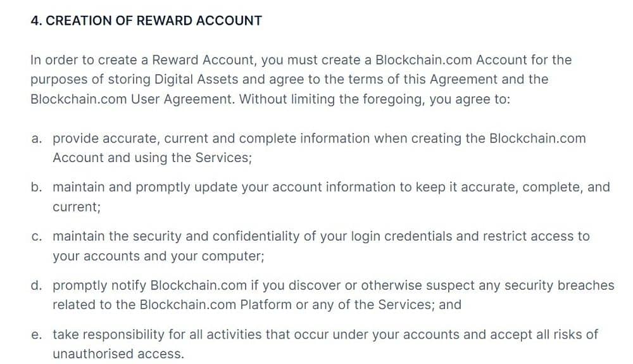Click 'Digital Assets' in the intro paragraph
Screen dimensions: 633x364
196,80
